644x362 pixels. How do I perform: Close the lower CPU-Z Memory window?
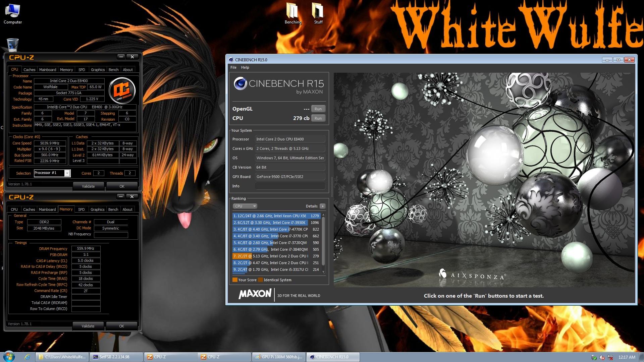click(132, 196)
